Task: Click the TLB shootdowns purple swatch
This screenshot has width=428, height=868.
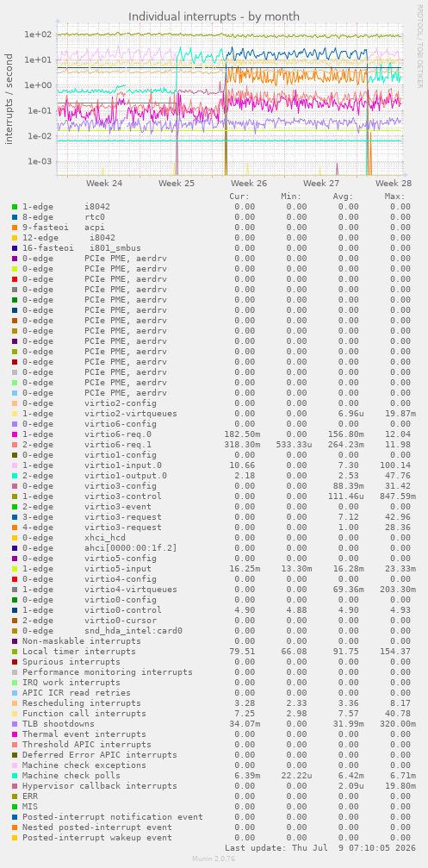Action: 15,723
